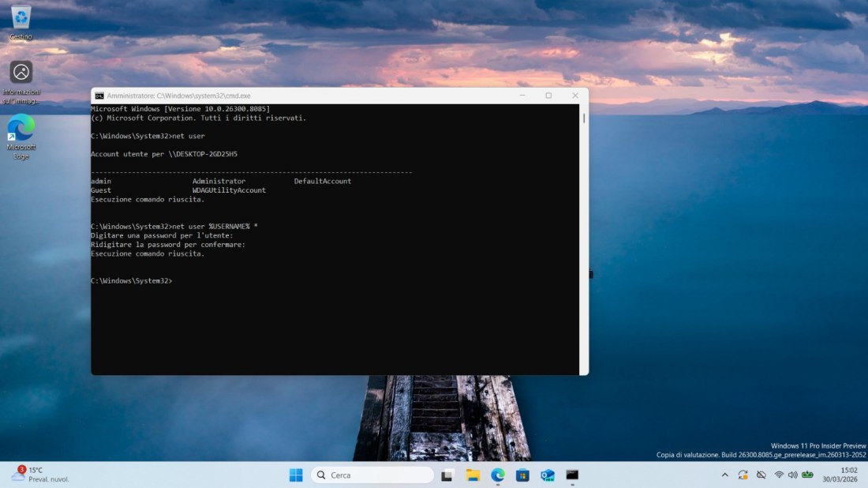Screen dimensions: 868x488
Task: Expand the hidden system tray icons chevron
Action: coord(724,475)
